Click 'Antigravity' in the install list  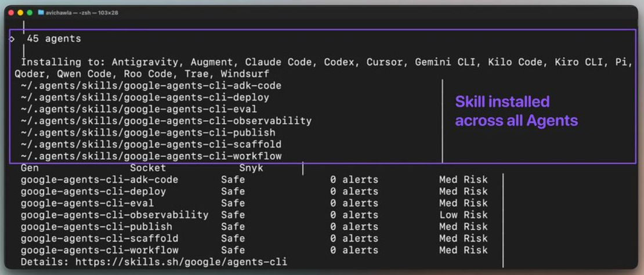[x=145, y=63]
